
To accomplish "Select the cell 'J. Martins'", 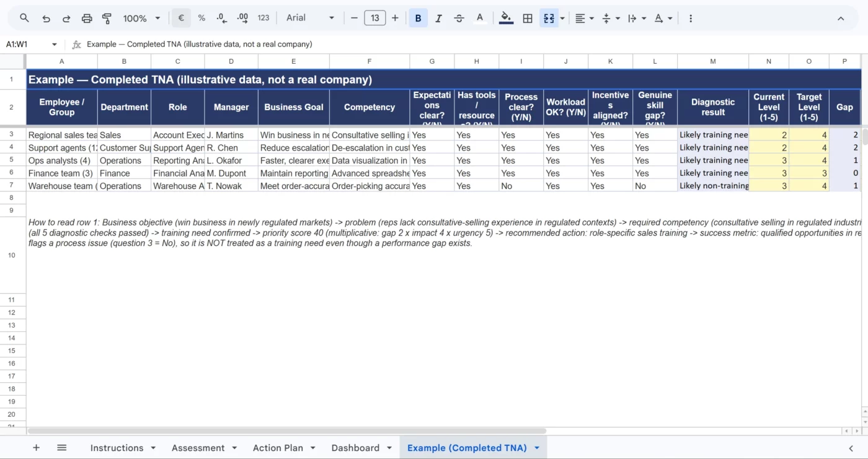I will (231, 135).
